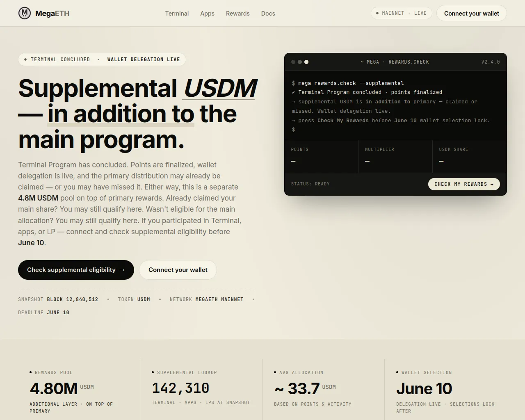Screen dimensions: 525x420
Task: Click the ~33.7 avg allocation figure
Action: click(297, 388)
